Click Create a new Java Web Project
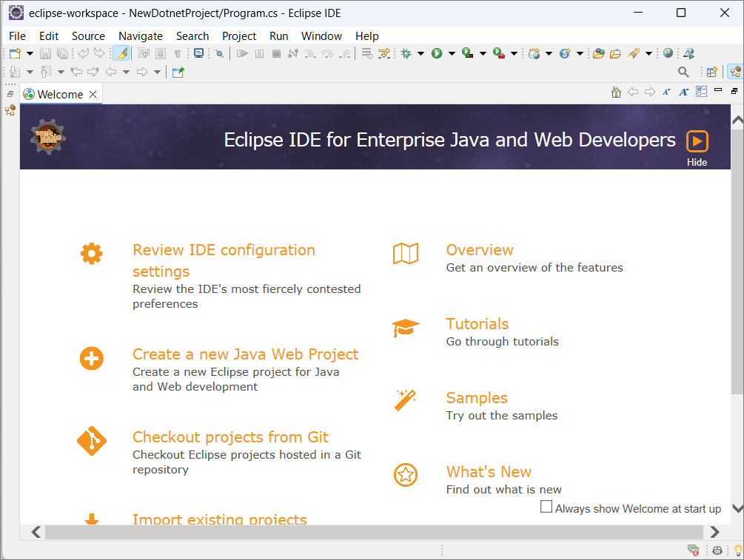744x560 pixels. pyautogui.click(x=245, y=354)
